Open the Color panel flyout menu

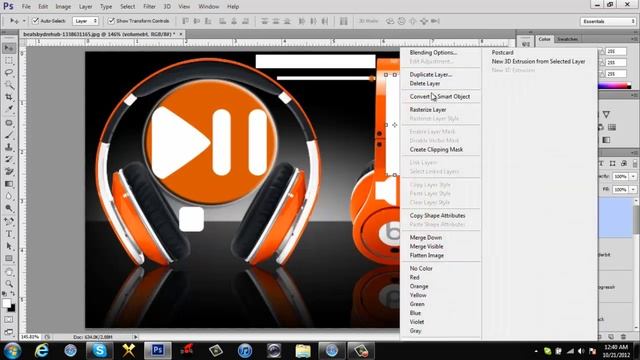pyautogui.click(x=634, y=39)
